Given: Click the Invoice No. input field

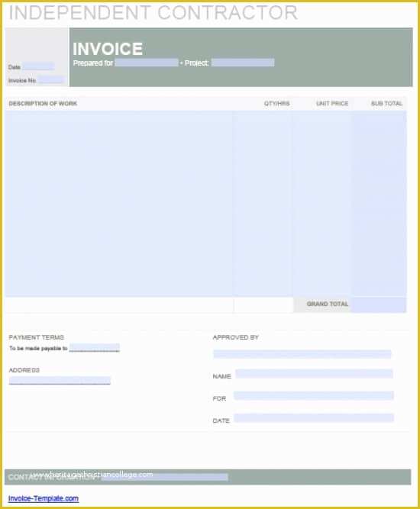Looking at the screenshot, I should coord(51,80).
